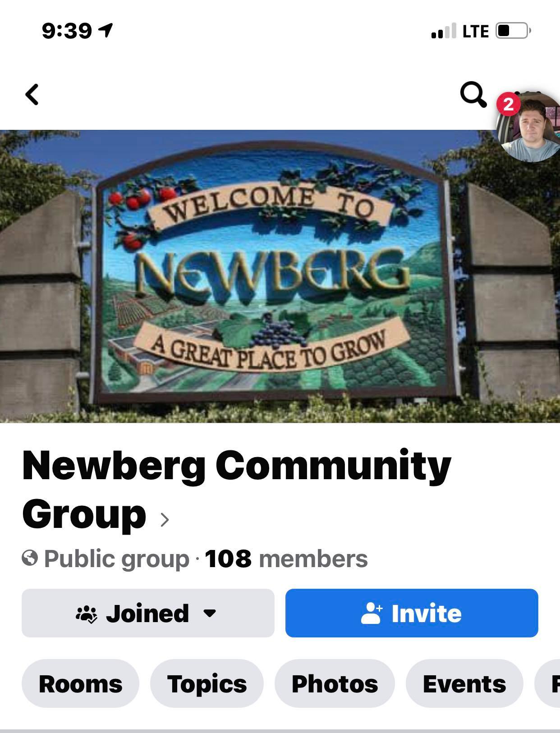Expand group details chevron after Group
560x733 pixels.
[x=165, y=519]
